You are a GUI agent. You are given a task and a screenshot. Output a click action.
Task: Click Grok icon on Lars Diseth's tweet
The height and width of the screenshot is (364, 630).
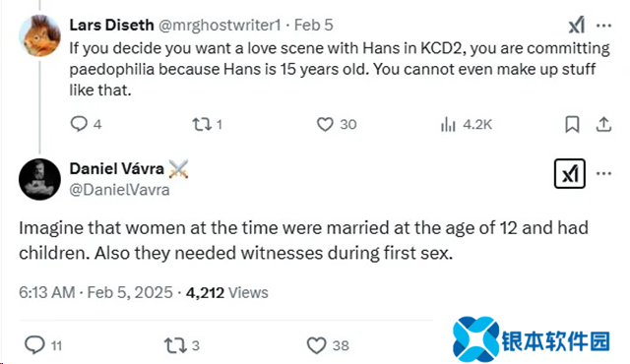click(x=577, y=26)
